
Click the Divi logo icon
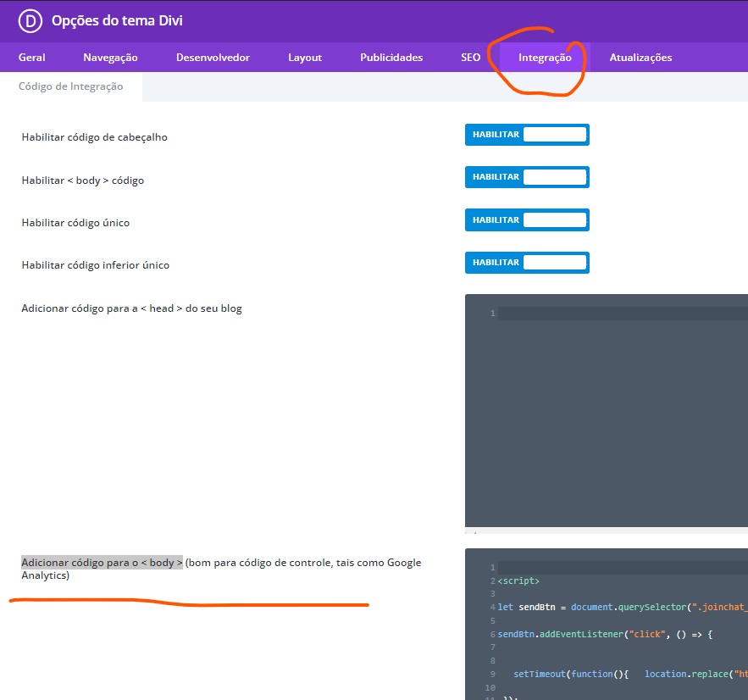coord(30,21)
